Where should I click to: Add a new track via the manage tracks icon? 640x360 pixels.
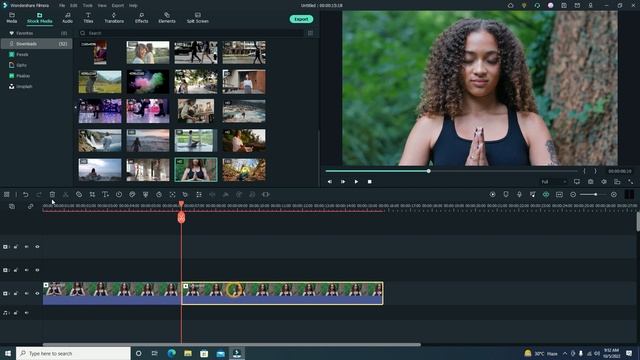12,207
